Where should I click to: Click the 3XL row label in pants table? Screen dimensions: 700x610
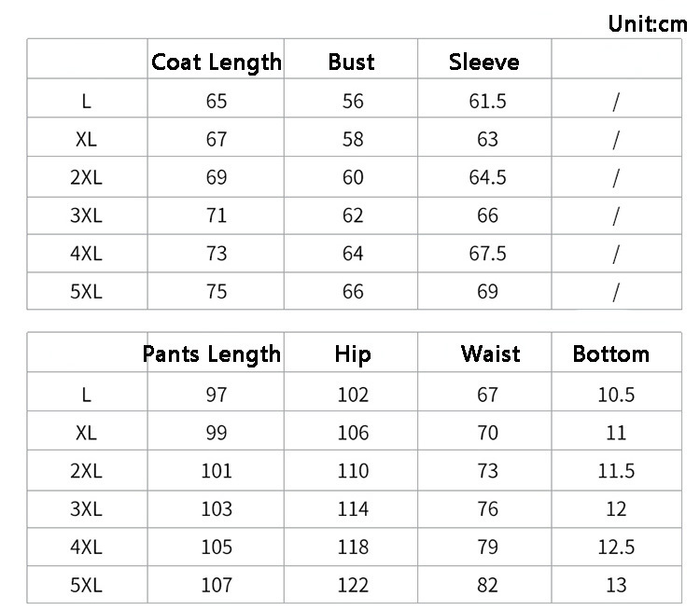[86, 509]
